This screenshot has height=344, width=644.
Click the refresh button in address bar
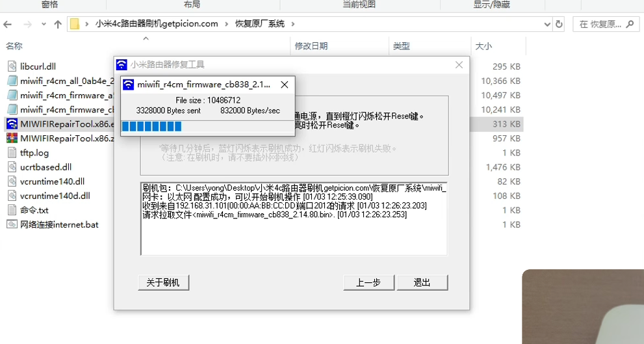point(559,24)
